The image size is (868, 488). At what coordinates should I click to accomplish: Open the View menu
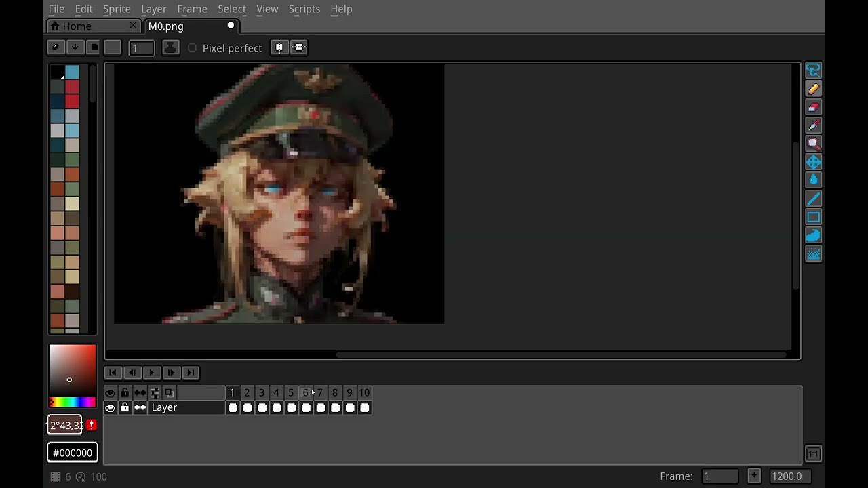coord(267,9)
